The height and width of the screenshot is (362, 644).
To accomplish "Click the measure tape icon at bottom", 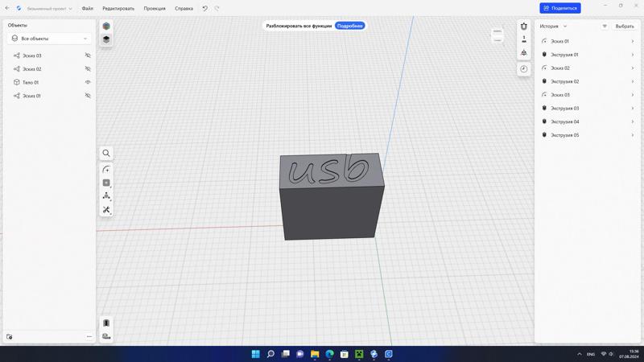I will 106,336.
